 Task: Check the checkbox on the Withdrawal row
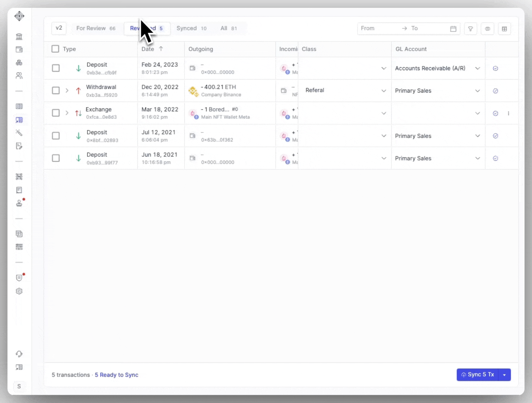tap(56, 90)
